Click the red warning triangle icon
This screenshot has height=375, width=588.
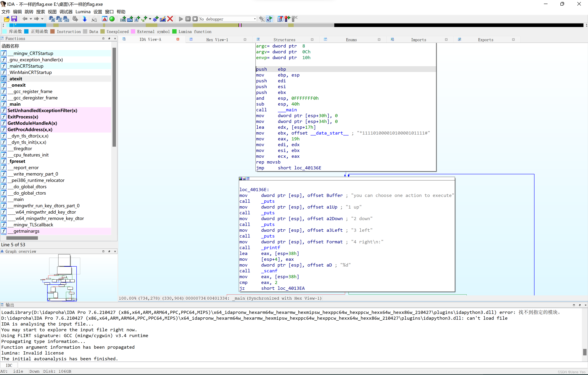click(105, 19)
